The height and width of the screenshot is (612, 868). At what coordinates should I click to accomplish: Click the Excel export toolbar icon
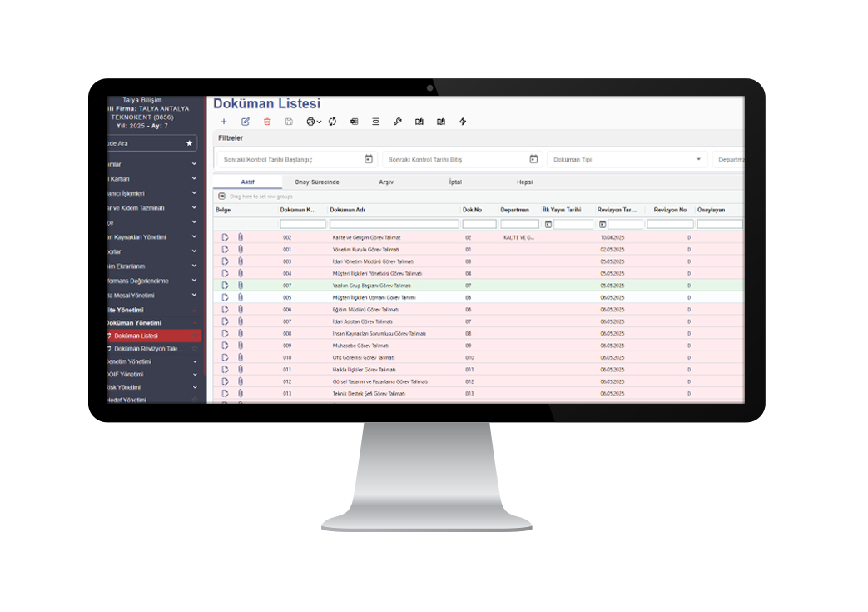click(354, 122)
